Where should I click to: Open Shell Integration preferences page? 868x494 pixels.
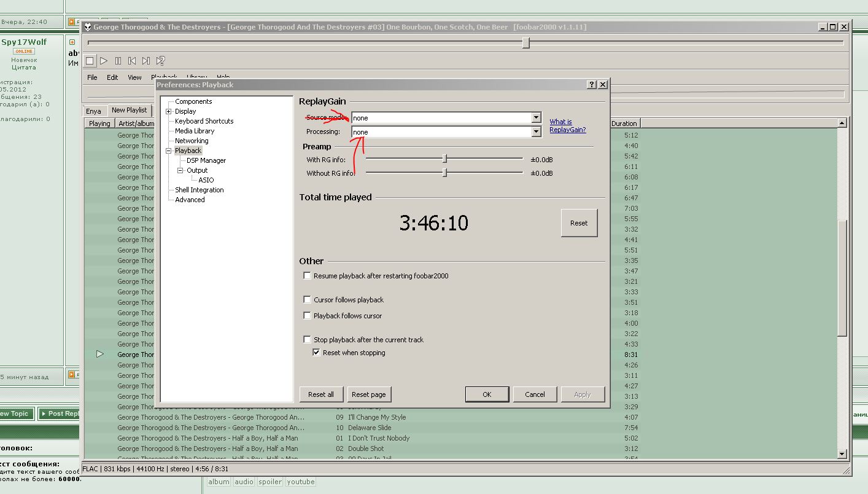(x=199, y=190)
